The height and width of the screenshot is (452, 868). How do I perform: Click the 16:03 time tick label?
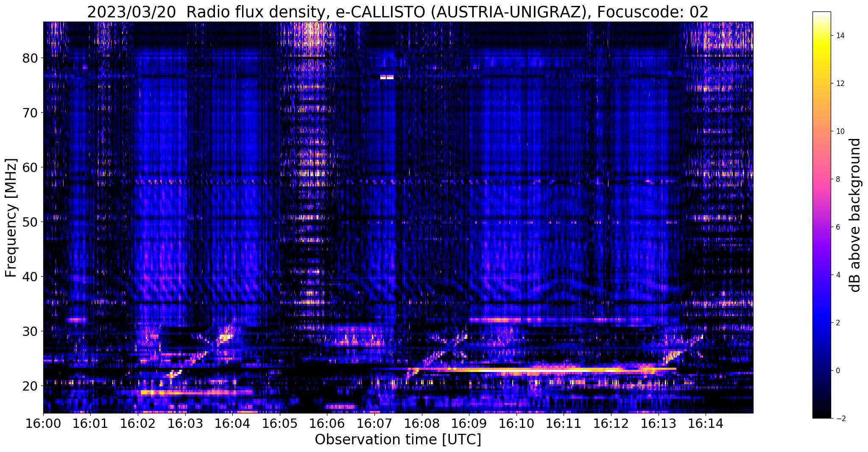coord(185,424)
